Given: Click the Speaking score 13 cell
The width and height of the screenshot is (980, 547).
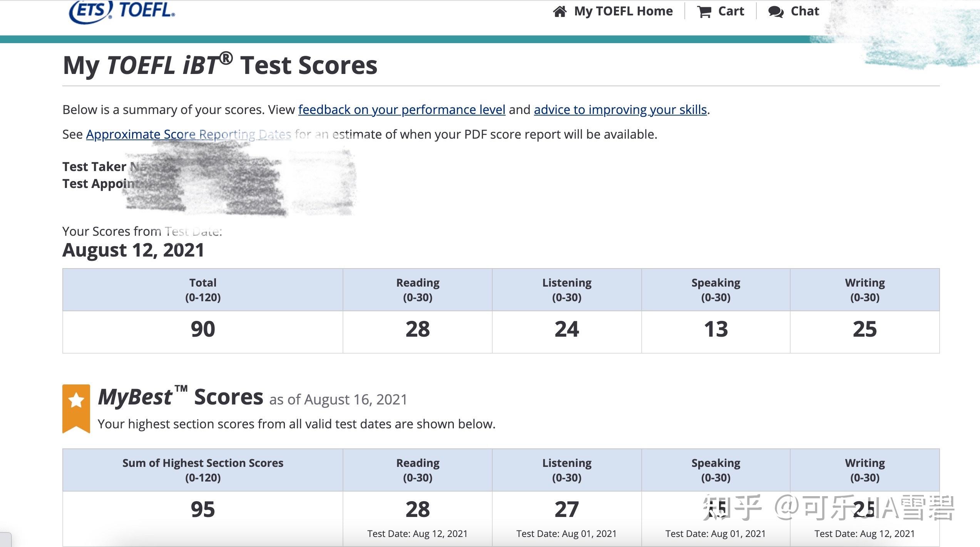Looking at the screenshot, I should click(715, 330).
